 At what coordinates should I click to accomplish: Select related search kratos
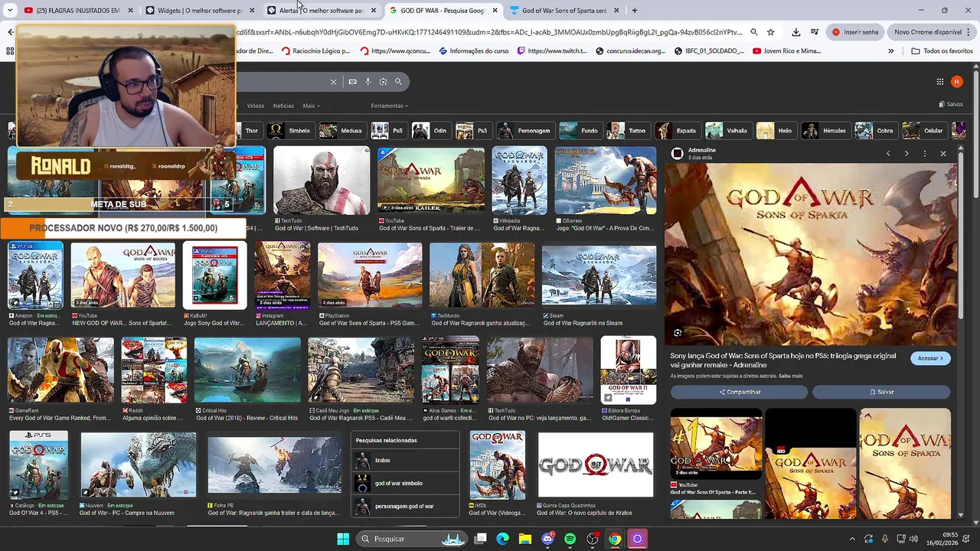tap(405, 461)
